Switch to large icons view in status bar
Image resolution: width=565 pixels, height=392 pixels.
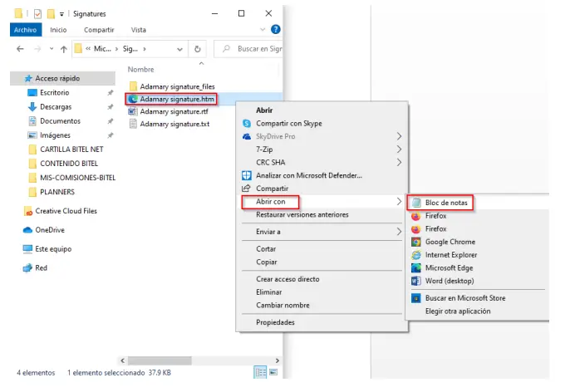tap(273, 372)
